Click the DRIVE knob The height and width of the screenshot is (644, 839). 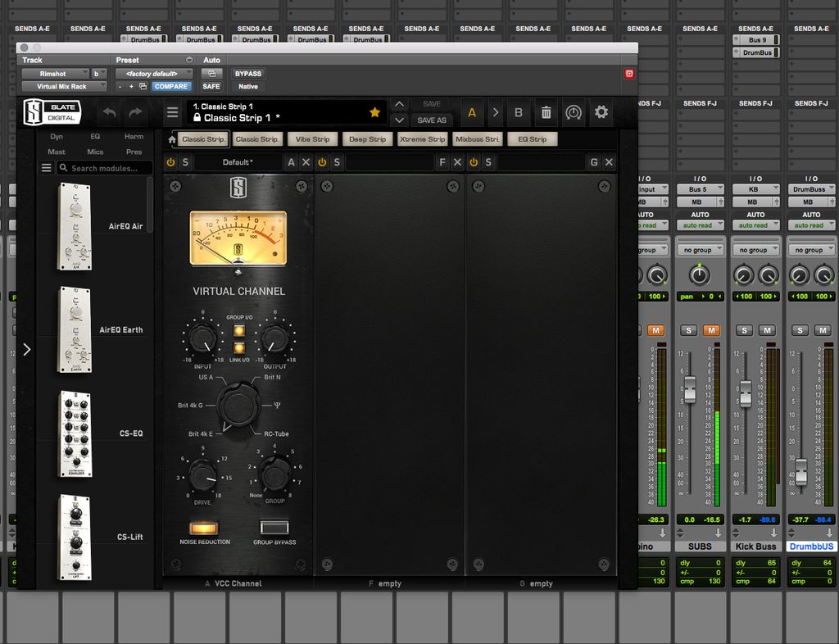click(203, 474)
